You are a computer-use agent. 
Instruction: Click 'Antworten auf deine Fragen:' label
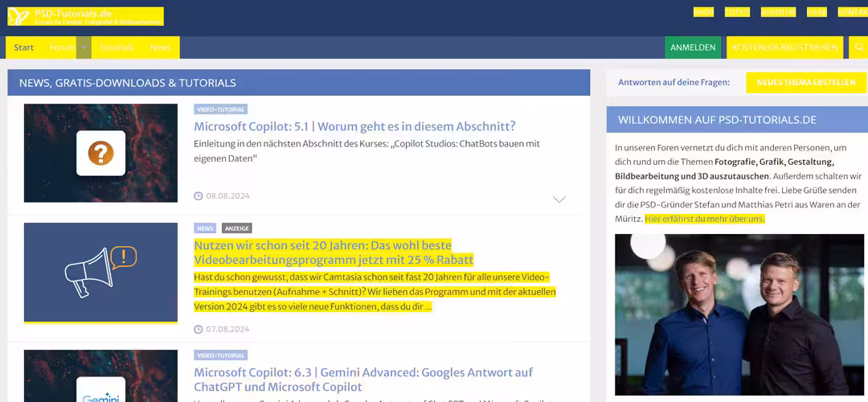(x=674, y=83)
